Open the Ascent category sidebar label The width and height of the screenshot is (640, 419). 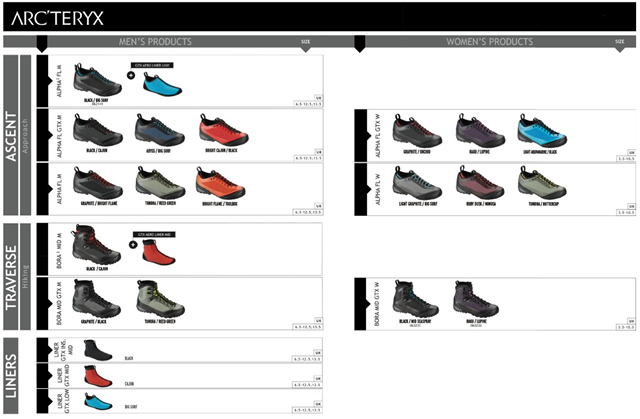(11, 135)
